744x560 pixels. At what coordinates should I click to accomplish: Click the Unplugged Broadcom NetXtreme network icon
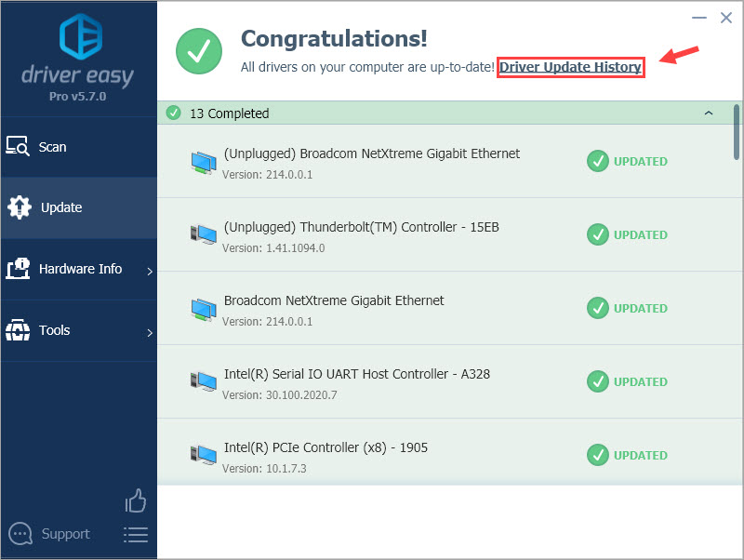click(204, 163)
